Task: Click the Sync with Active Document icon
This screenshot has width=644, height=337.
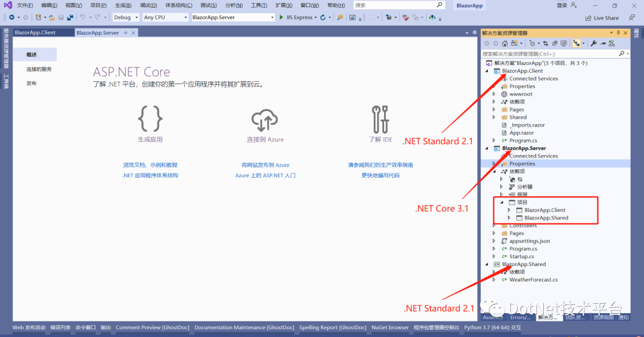Action: (x=546, y=43)
